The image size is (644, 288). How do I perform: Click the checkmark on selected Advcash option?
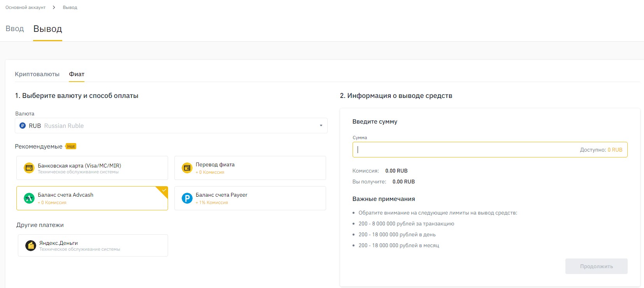[164, 190]
